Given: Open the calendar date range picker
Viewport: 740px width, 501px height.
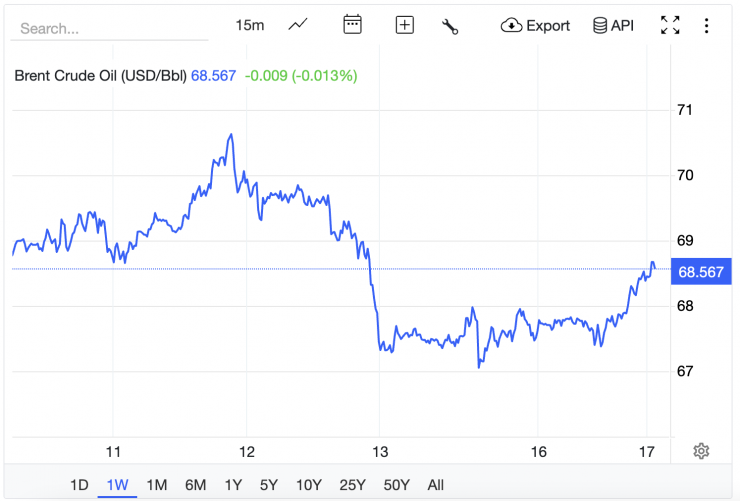Looking at the screenshot, I should (352, 25).
